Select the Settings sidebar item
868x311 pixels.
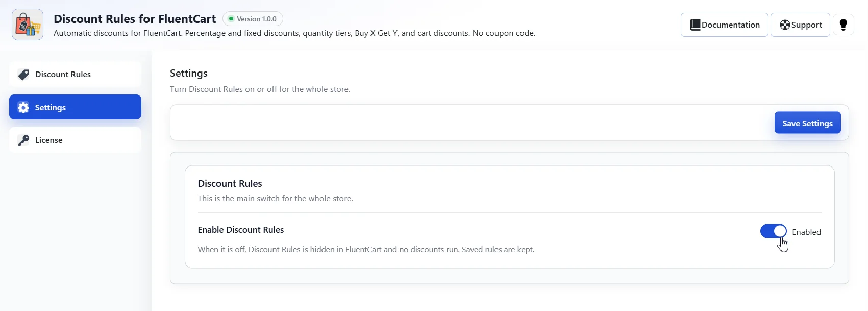point(75,107)
